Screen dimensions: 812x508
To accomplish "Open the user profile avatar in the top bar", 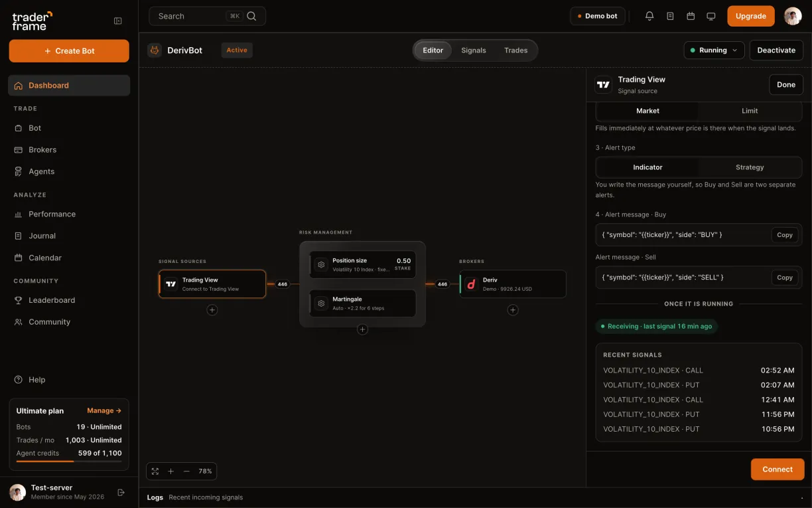I will pos(793,16).
